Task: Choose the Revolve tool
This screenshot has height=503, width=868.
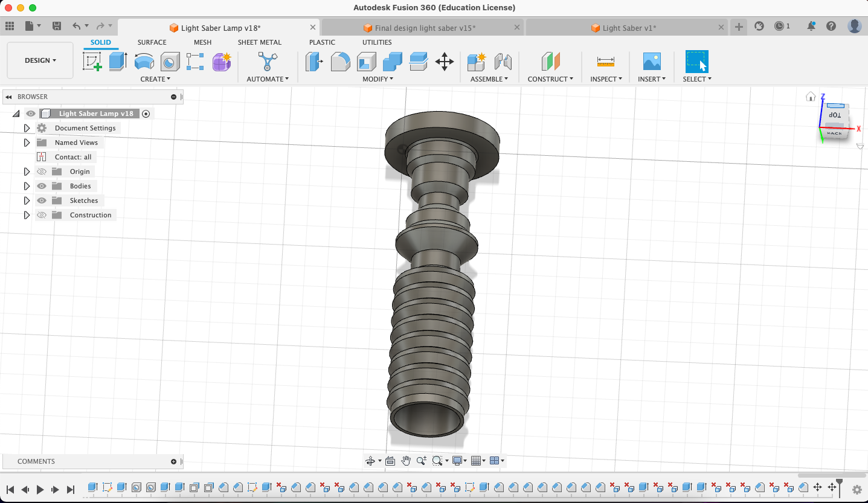Action: pyautogui.click(x=144, y=62)
